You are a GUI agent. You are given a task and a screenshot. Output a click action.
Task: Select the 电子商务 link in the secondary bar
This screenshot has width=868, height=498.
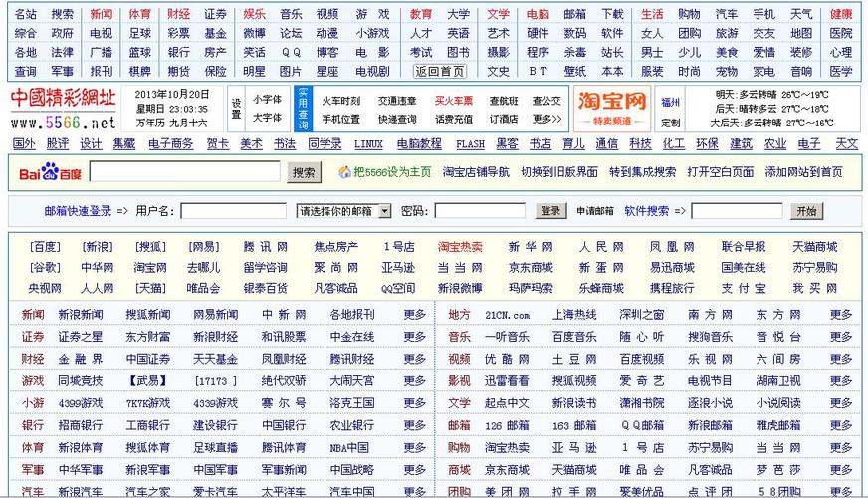point(170,144)
